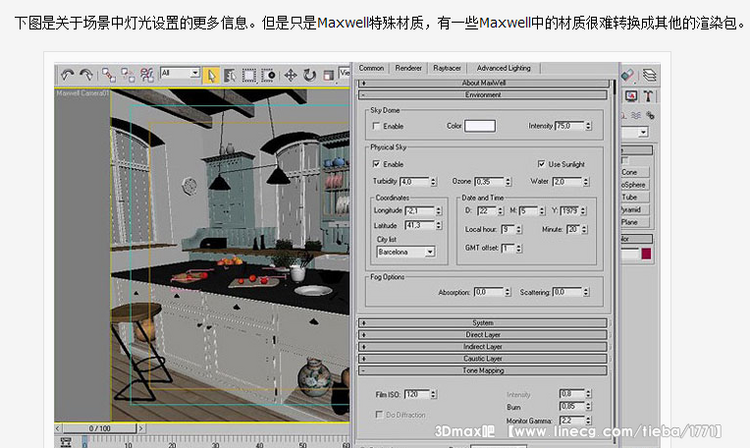The height and width of the screenshot is (448, 750).
Task: Collapse the Tone Mapping rollout
Action: [x=483, y=370]
